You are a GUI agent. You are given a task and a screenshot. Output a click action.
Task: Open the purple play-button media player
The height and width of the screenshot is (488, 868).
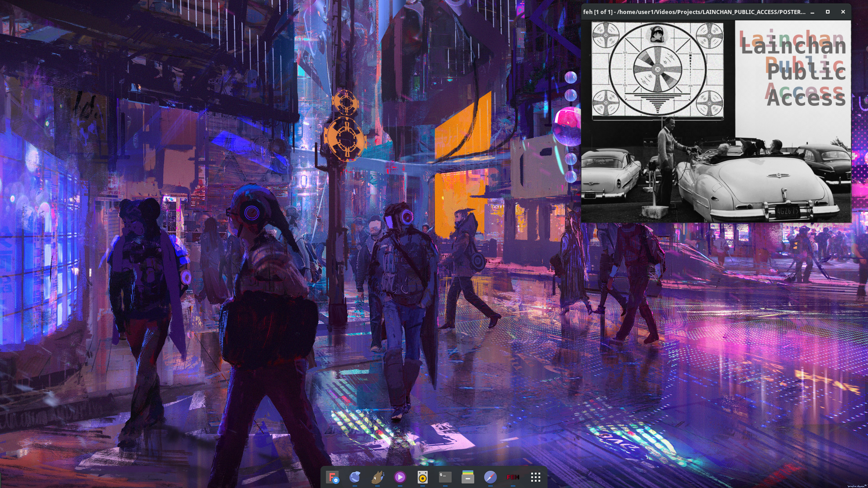[x=400, y=477]
